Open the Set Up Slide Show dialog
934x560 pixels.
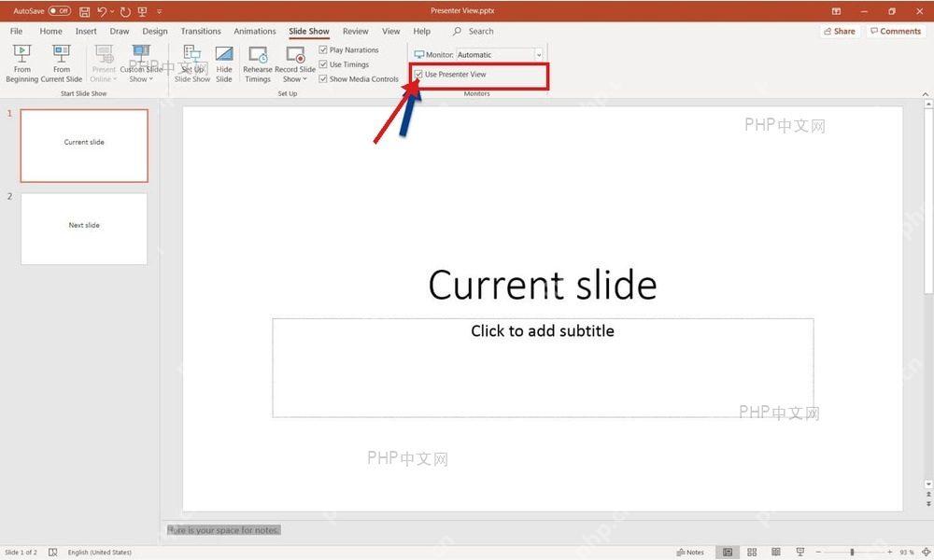pyautogui.click(x=191, y=63)
